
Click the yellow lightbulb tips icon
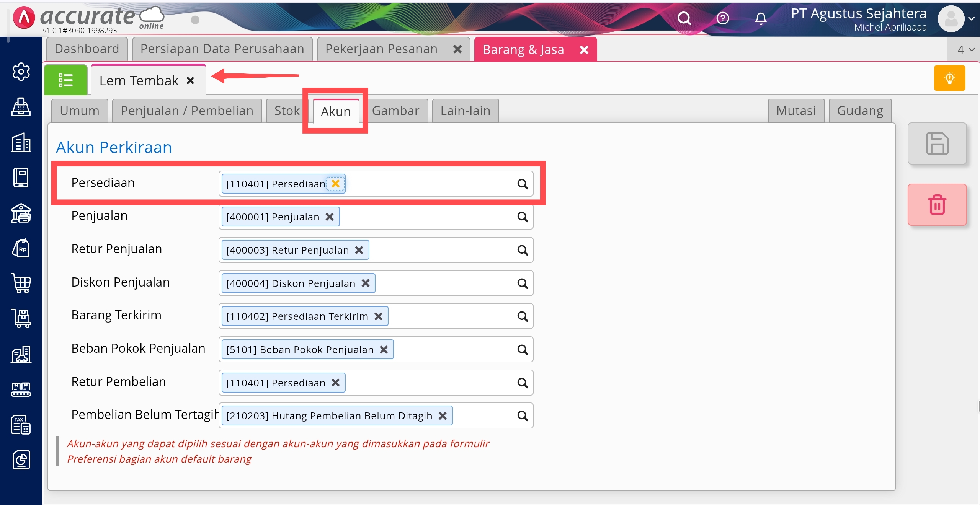(x=949, y=78)
